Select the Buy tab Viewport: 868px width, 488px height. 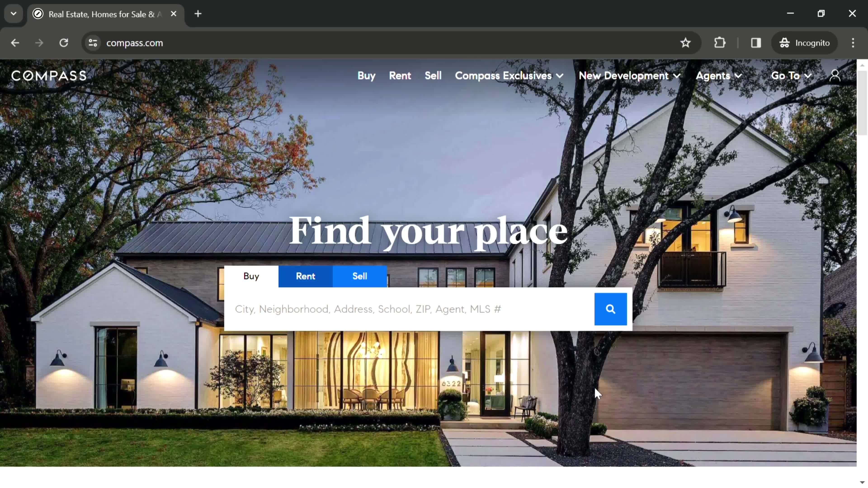251,276
